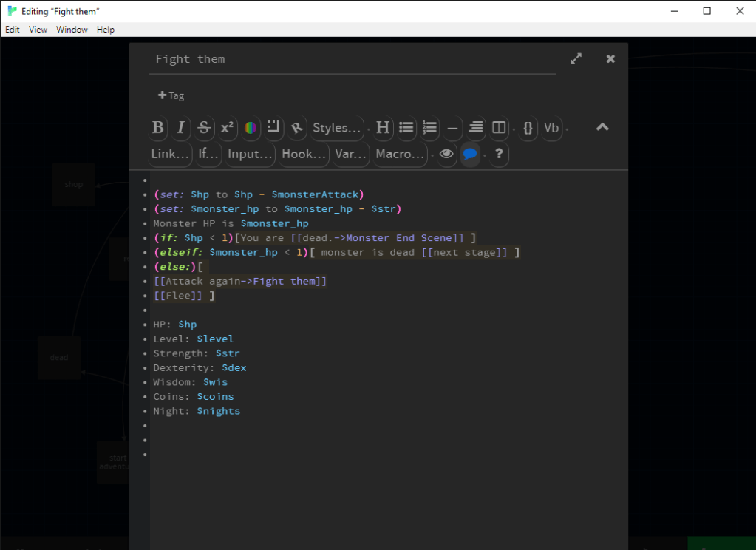Toggle bold formatting in the toolbar

tap(158, 128)
